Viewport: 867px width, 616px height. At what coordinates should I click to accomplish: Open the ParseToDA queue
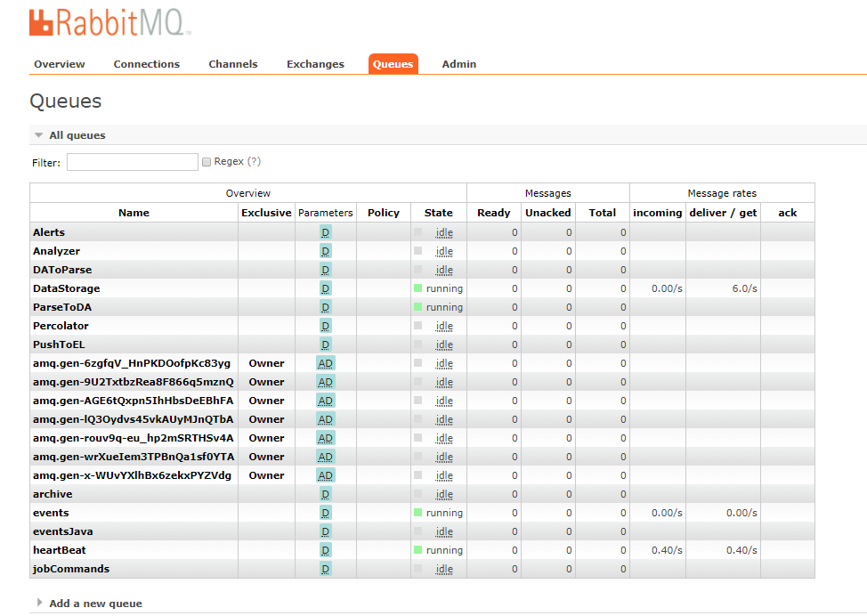tap(62, 307)
